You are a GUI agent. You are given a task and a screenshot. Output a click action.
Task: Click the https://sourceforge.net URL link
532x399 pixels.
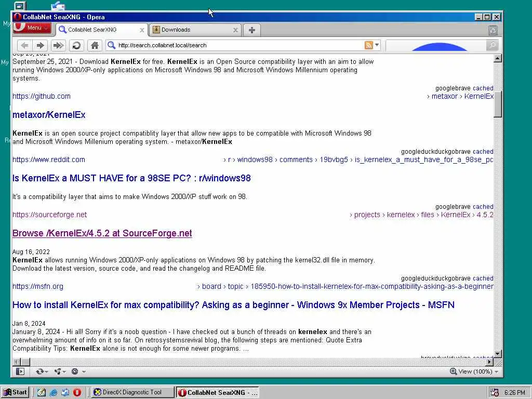click(49, 215)
